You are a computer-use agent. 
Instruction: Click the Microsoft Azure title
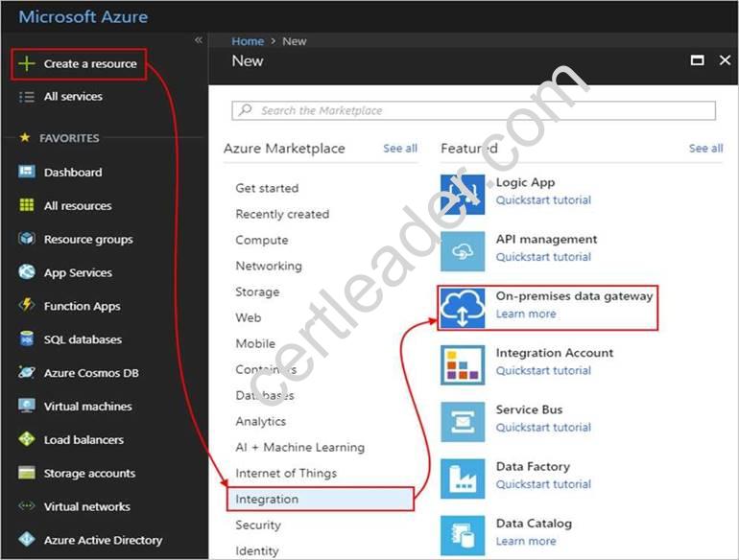[83, 17]
